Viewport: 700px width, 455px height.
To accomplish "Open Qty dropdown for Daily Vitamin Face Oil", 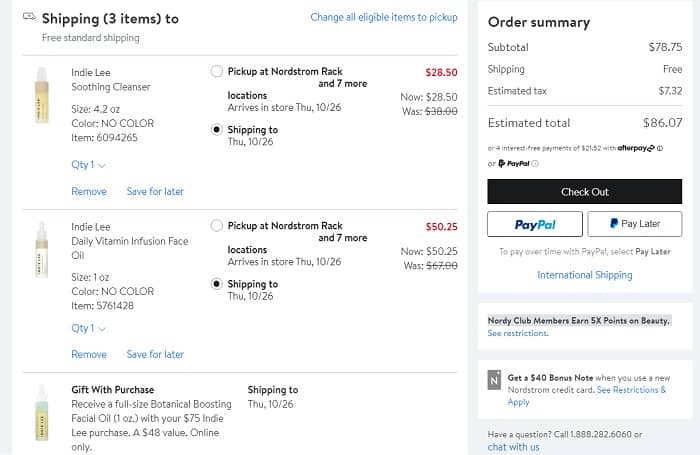I will tap(88, 328).
